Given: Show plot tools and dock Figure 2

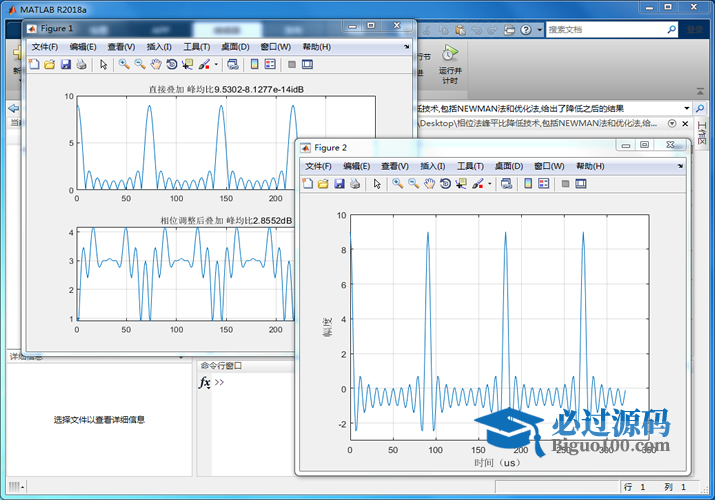Looking at the screenshot, I should coord(581,184).
